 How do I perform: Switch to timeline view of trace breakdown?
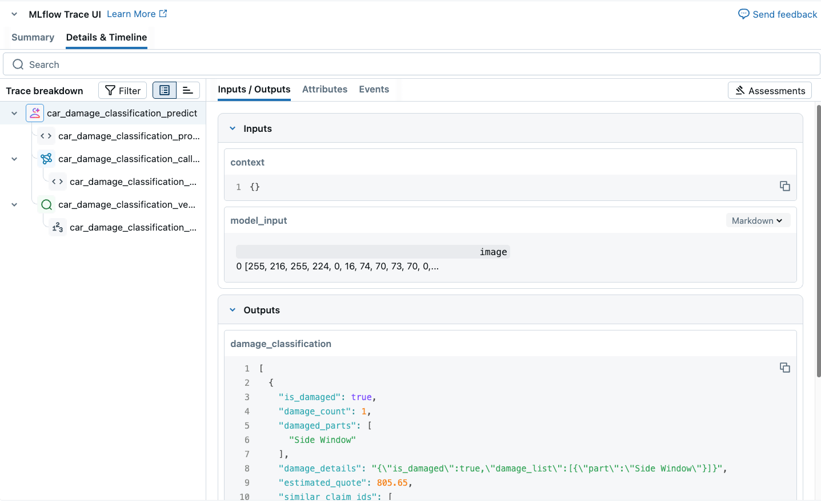point(187,90)
